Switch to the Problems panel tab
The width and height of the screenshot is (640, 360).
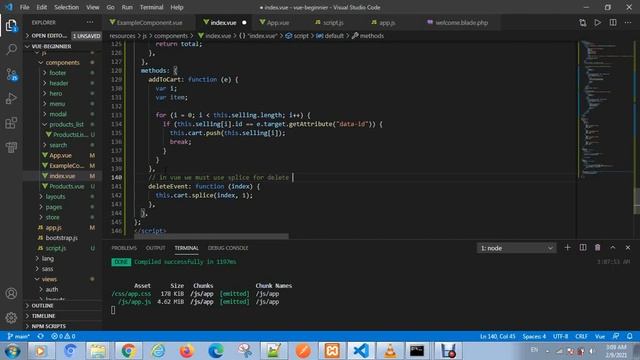124,248
